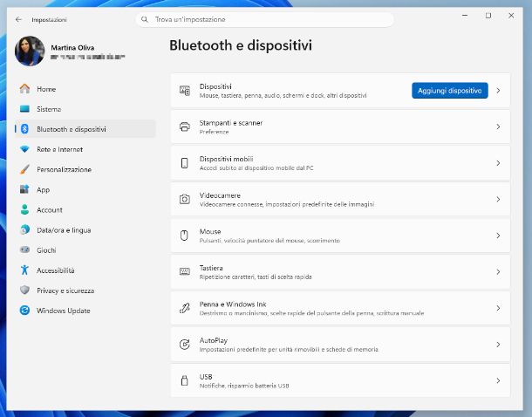Viewport: 532px width, 417px height.
Task: Click the Giochi controller icon
Action: pyautogui.click(x=24, y=250)
